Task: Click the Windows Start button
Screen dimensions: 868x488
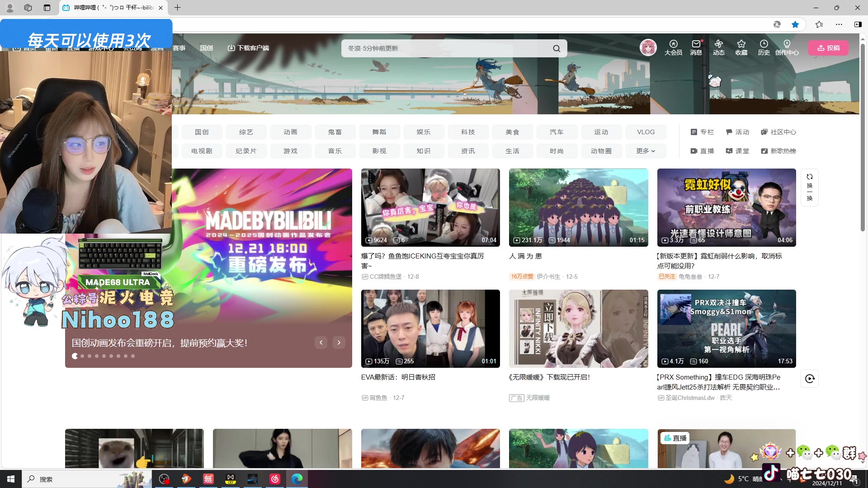Action: click(11, 479)
